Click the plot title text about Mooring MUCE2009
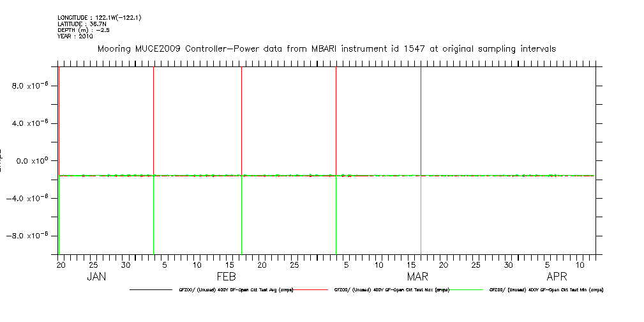Image resolution: width=644 pixels, height=322 pixels. pyautogui.click(x=326, y=49)
